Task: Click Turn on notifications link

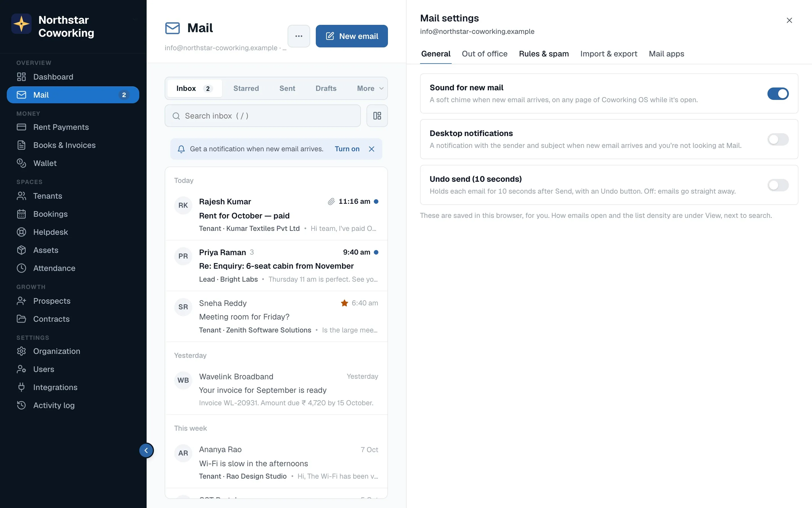Action: [x=347, y=149]
